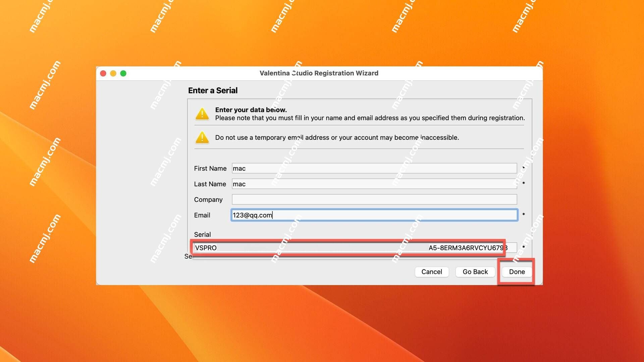Click the Go Back button
Image resolution: width=644 pixels, height=362 pixels.
(x=475, y=271)
